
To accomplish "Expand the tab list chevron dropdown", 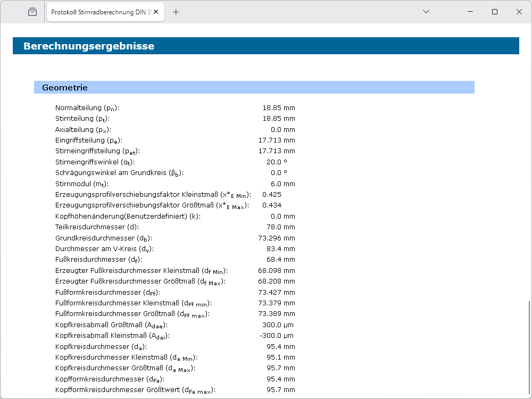I will (x=426, y=12).
